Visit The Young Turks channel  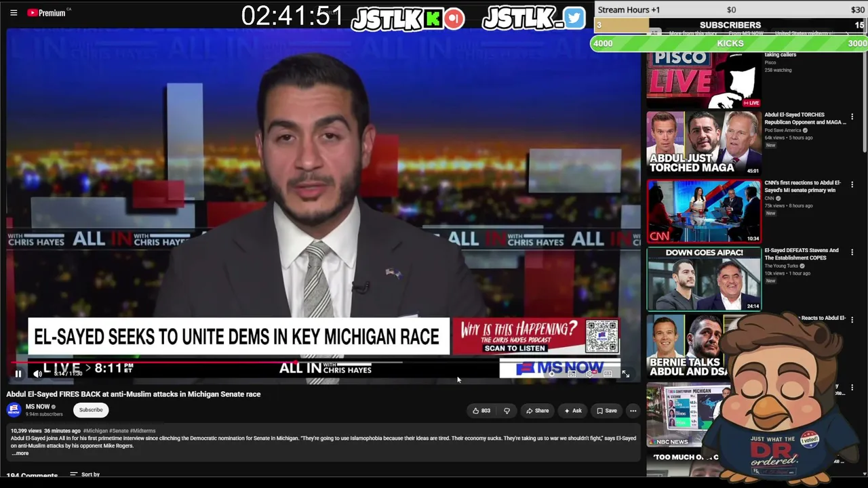click(x=781, y=266)
